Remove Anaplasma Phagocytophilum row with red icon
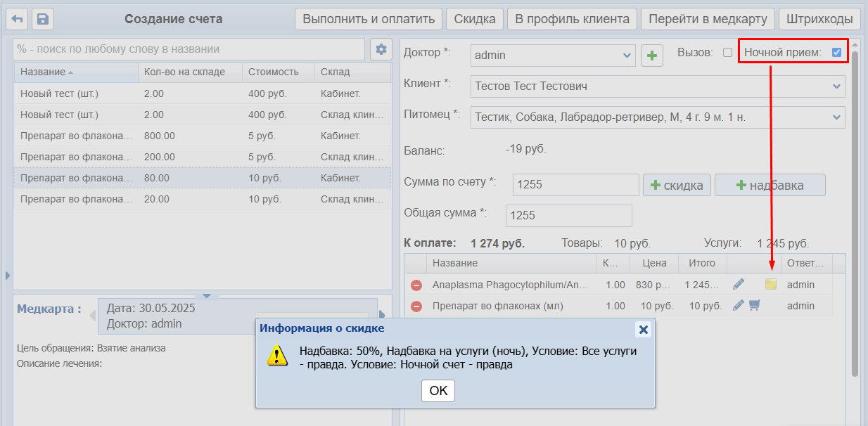This screenshot has height=426, width=868. (416, 285)
